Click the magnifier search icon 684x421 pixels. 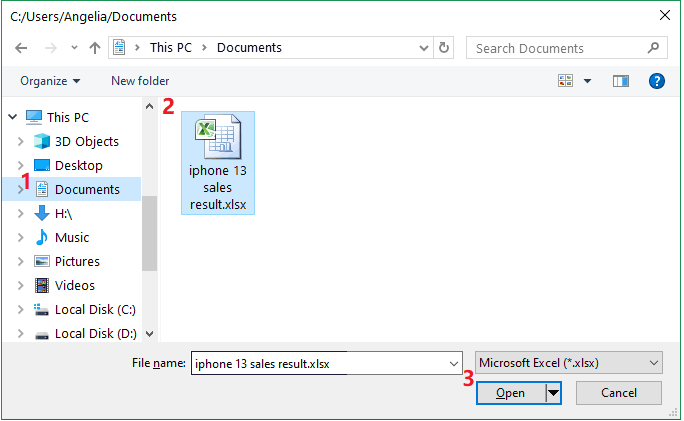pos(653,48)
